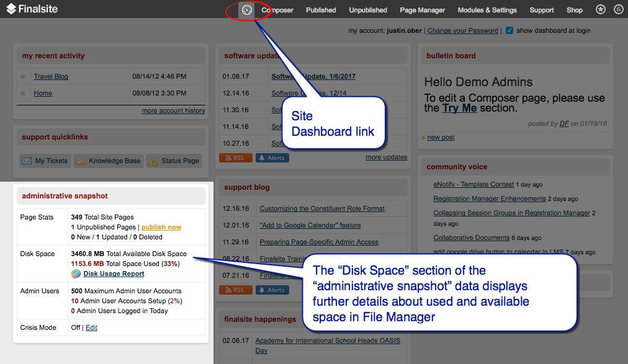Screen dimensions: 628x364
Task: Open Modules & Settings menu
Action: click(x=487, y=10)
